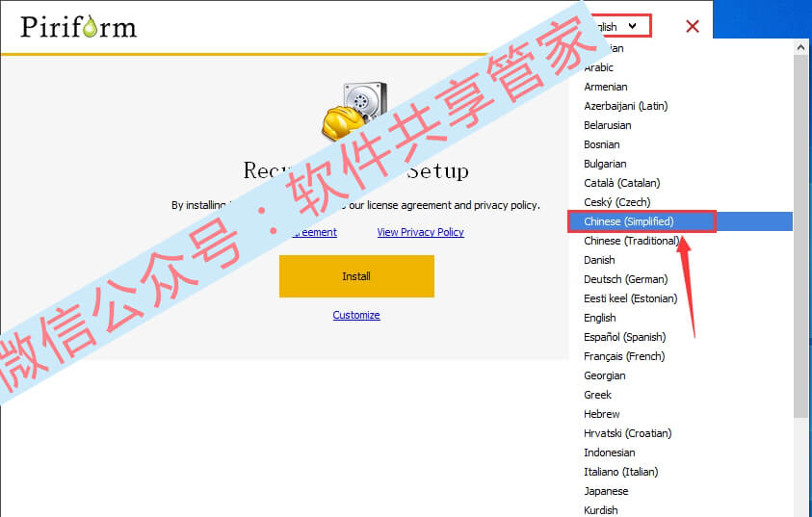Click the language list scrollbar thumb
The height and width of the screenshot is (517, 812).
pyautogui.click(x=800, y=236)
